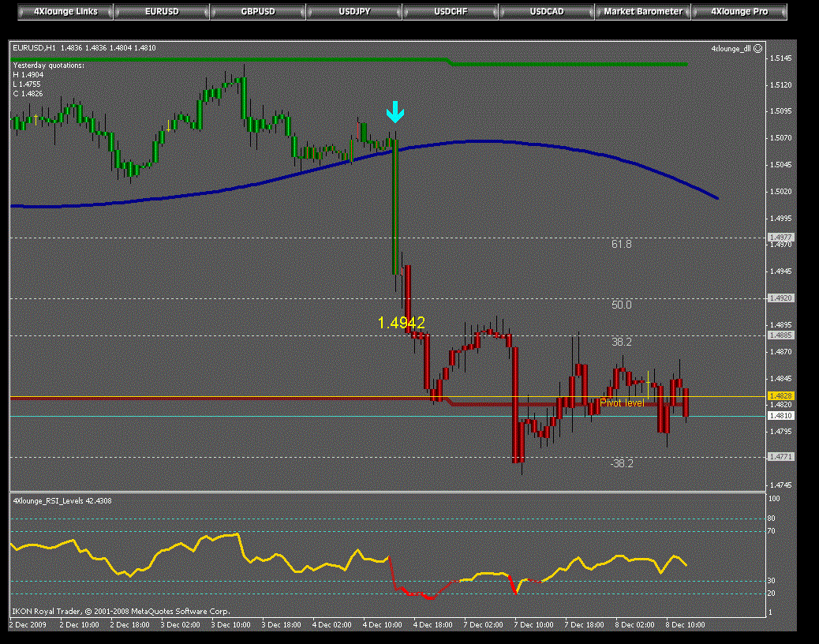Click the cyan down arrow signal
819x644 pixels.
tap(395, 112)
